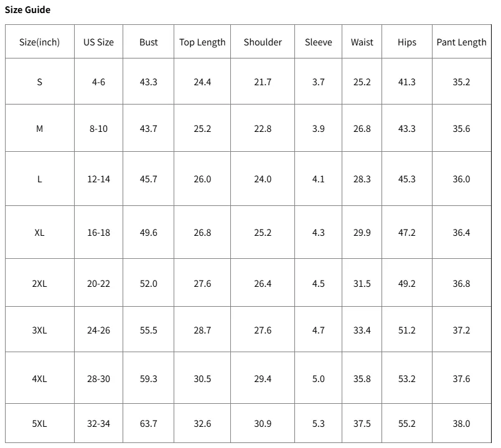Select the 5.0 sleeve value for 4XL
Screen dimensions: 501x448
[318, 379]
